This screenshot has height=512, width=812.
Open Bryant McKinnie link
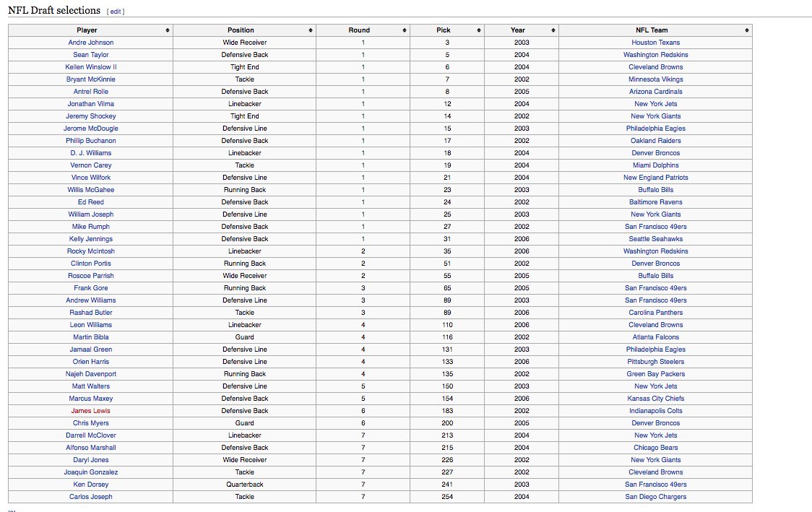(90, 79)
